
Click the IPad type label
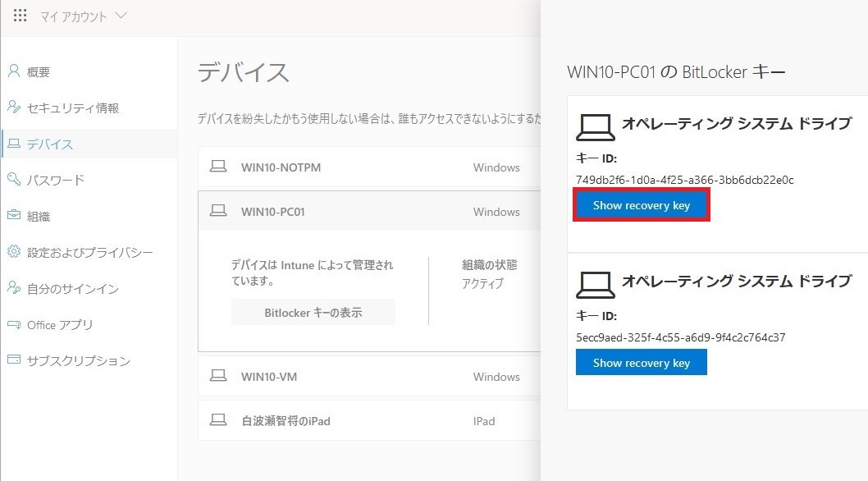pos(484,421)
